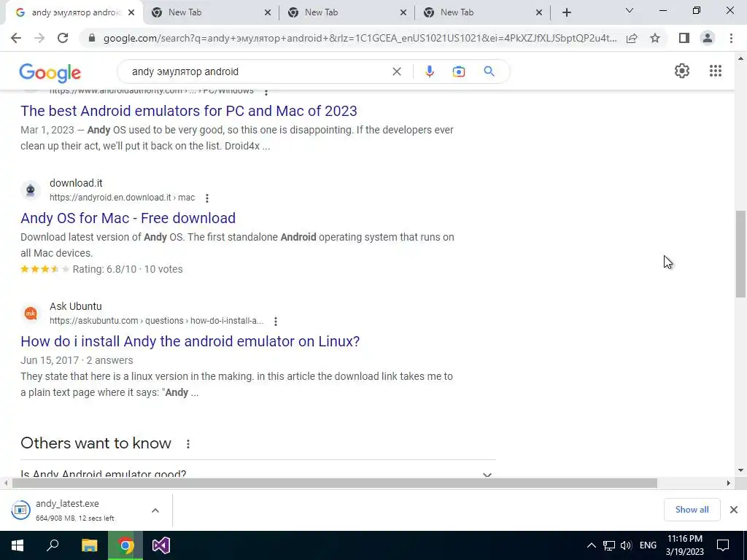The height and width of the screenshot is (560, 747).
Task: Bookmark this page with the star icon
Action: tap(655, 38)
